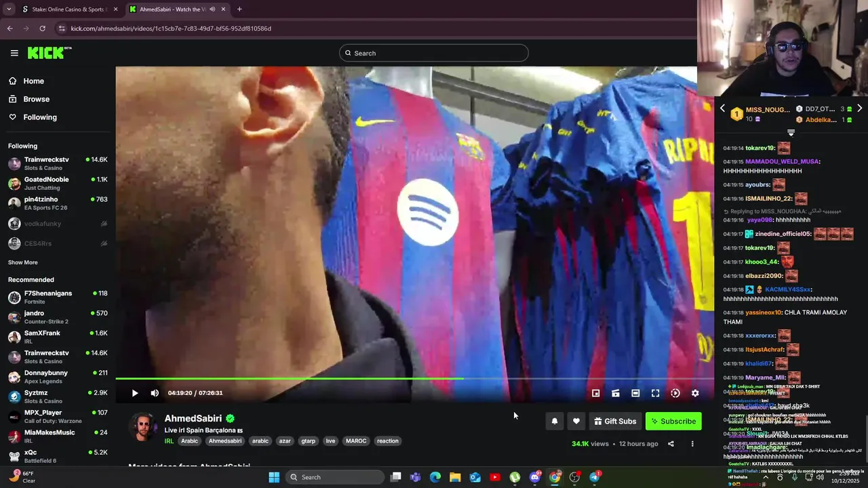Open Telegram from the taskbar

pos(595,477)
